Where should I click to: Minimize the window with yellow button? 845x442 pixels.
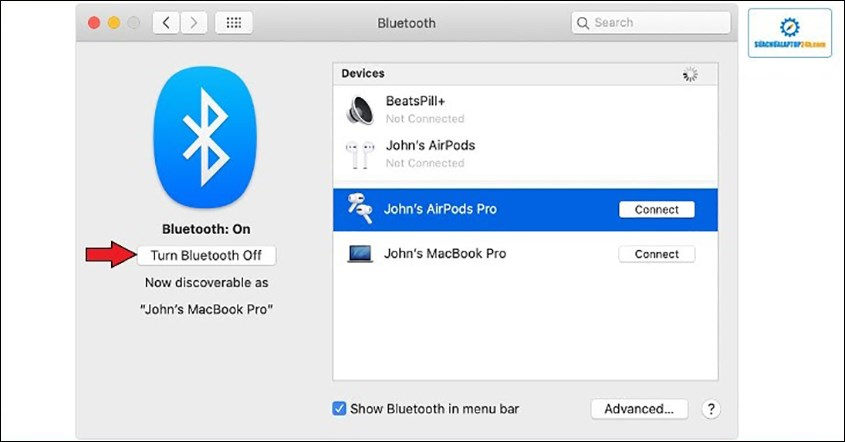(114, 23)
